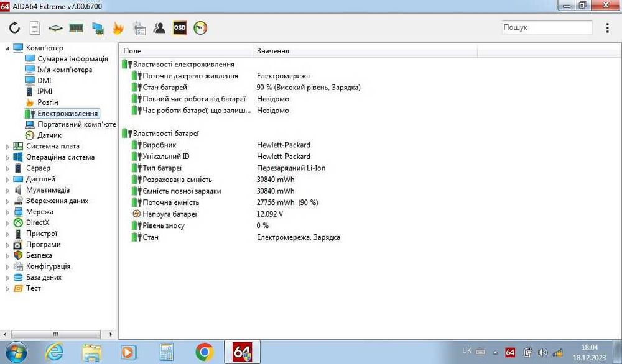Screen dimensions: 622x364
Task: Click into the Пошук search field
Action: point(547,27)
